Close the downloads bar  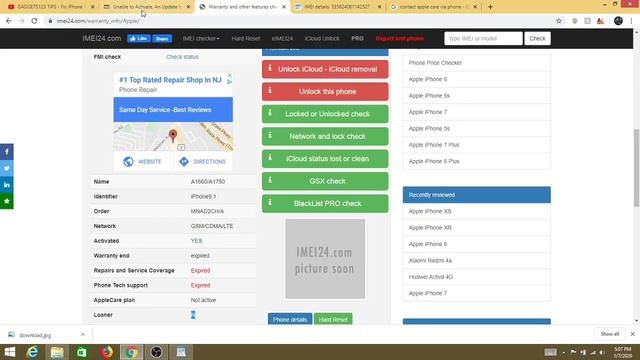(x=632, y=334)
